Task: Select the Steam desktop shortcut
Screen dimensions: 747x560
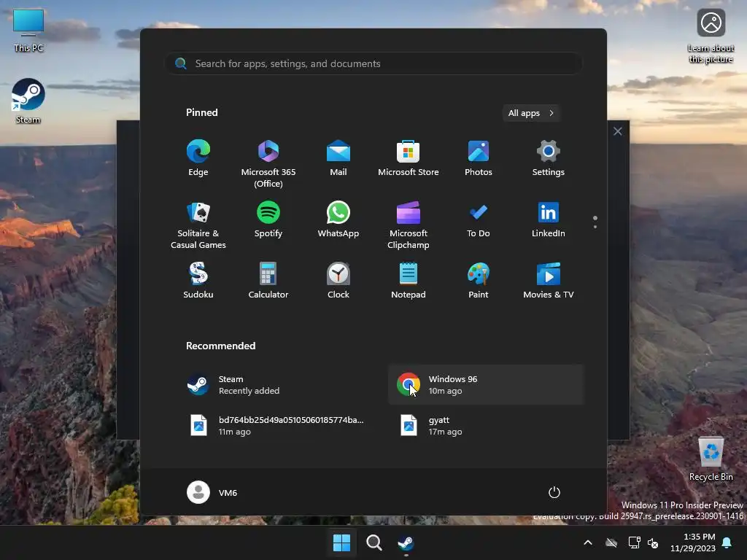Action: [28, 101]
